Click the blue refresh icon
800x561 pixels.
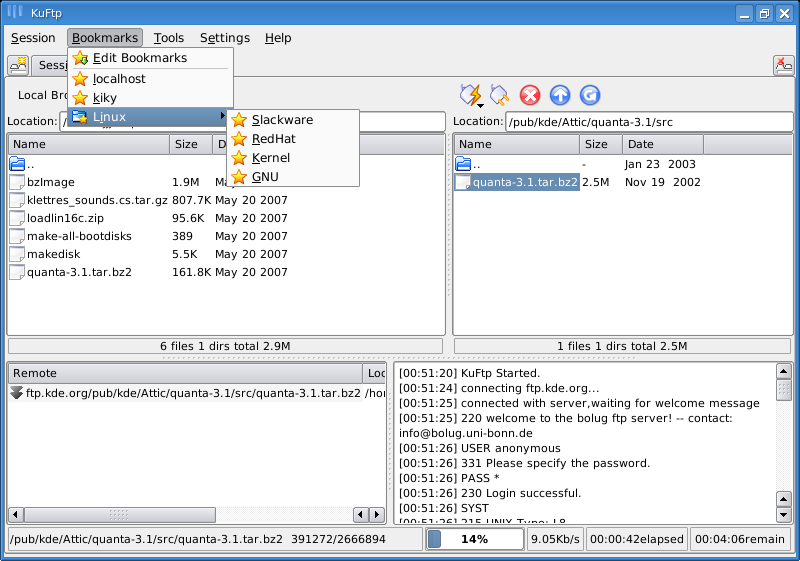(x=590, y=95)
